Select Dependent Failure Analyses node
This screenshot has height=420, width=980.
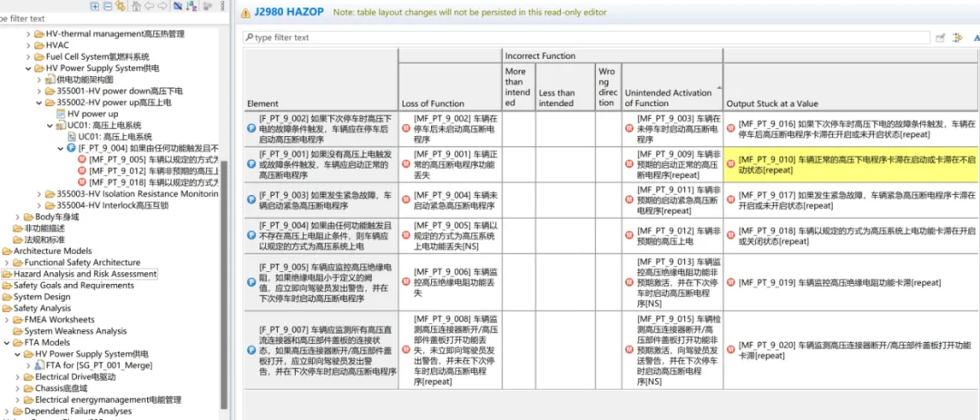pyautogui.click(x=78, y=411)
